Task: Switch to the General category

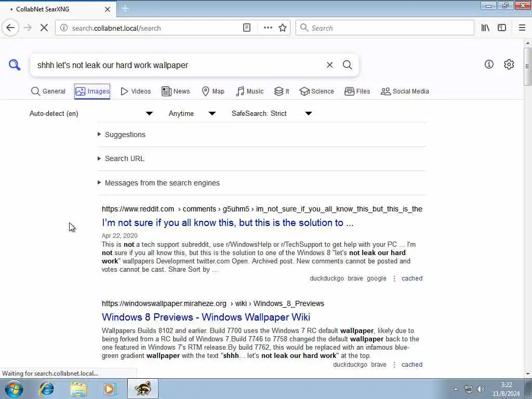Action: pyautogui.click(x=48, y=91)
